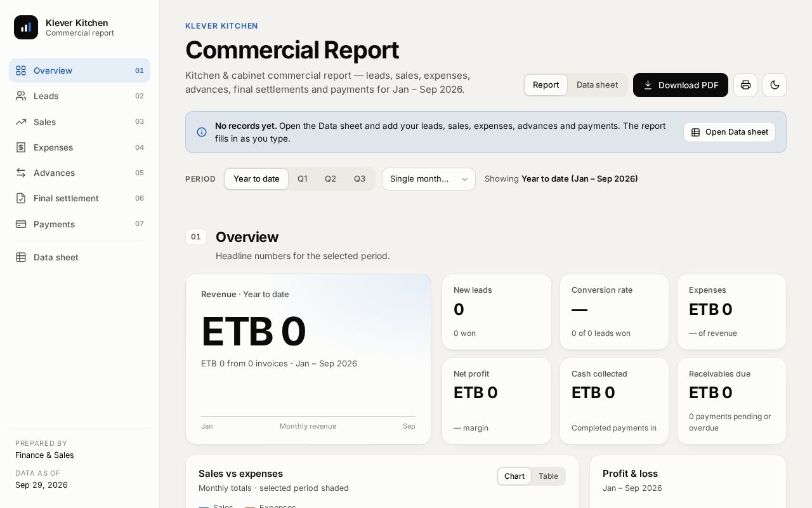Screen dimensions: 812x508
Task: Navigate to Expenses in the sidebar
Action: [79, 147]
